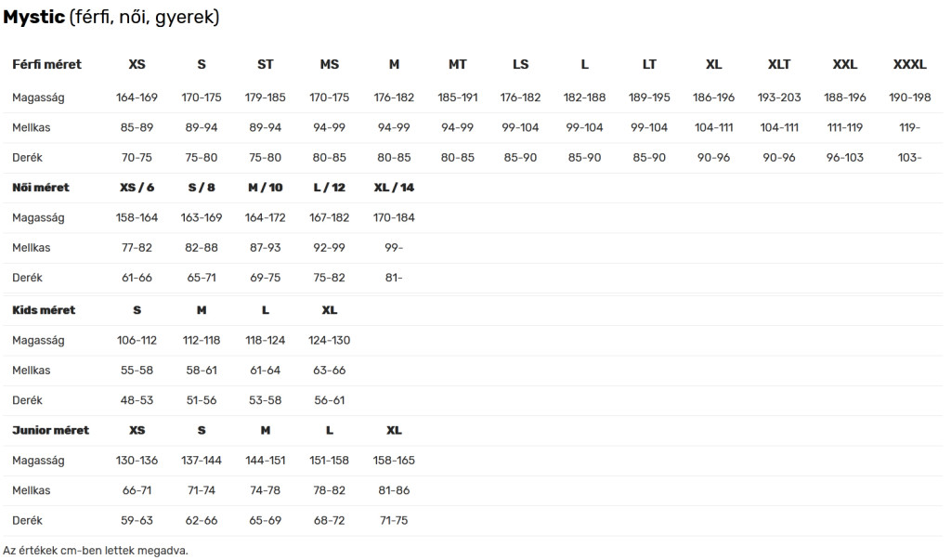951x560 pixels.
Task: Select kids chest value 55-58
Action: point(137,371)
